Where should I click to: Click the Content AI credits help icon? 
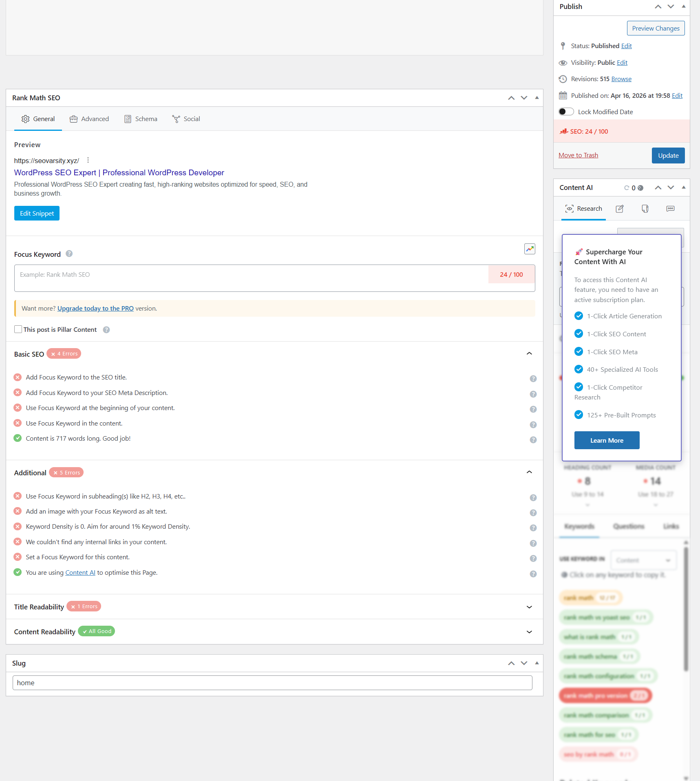pyautogui.click(x=640, y=188)
